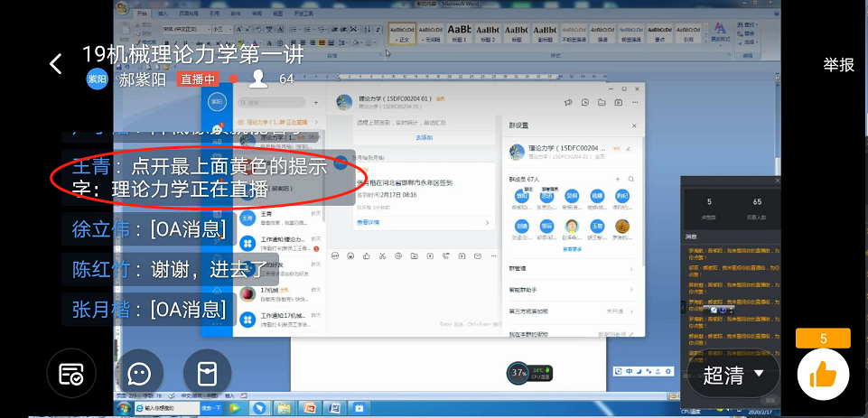Click the 查看更多 link under group members
This screenshot has height=418, width=868.
click(x=572, y=248)
